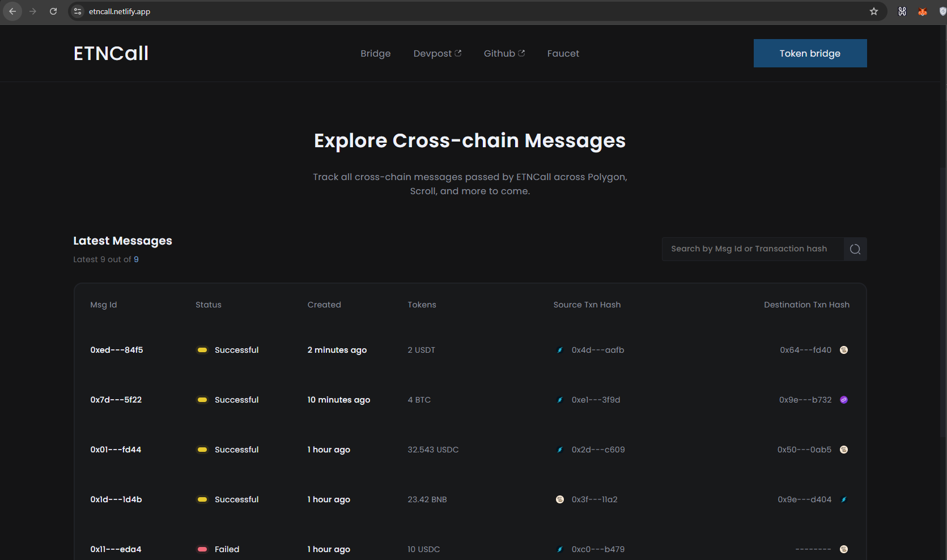Open message 0x1d---1d4b
947x560 pixels.
click(116, 499)
